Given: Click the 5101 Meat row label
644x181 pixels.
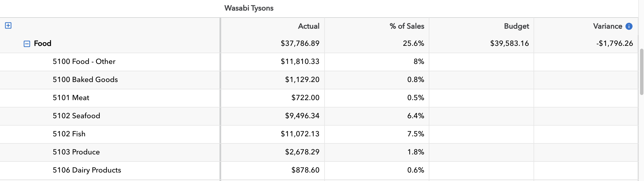Looking at the screenshot, I should 71,98.
